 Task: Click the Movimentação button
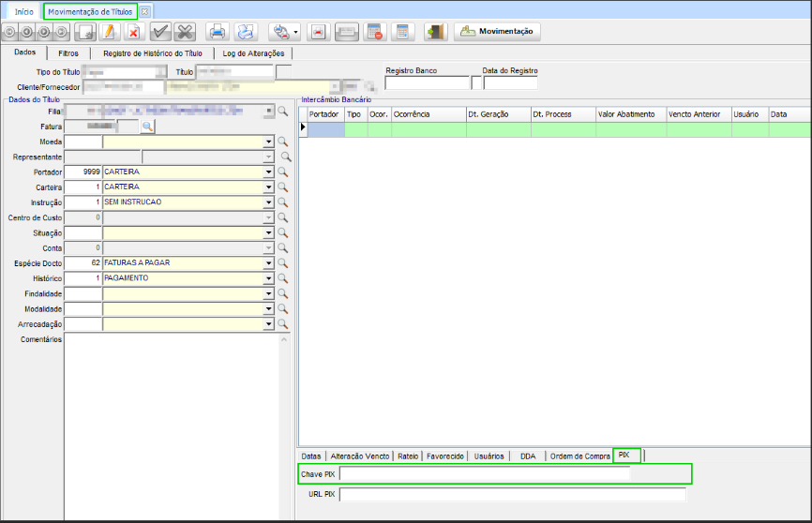pyautogui.click(x=497, y=32)
